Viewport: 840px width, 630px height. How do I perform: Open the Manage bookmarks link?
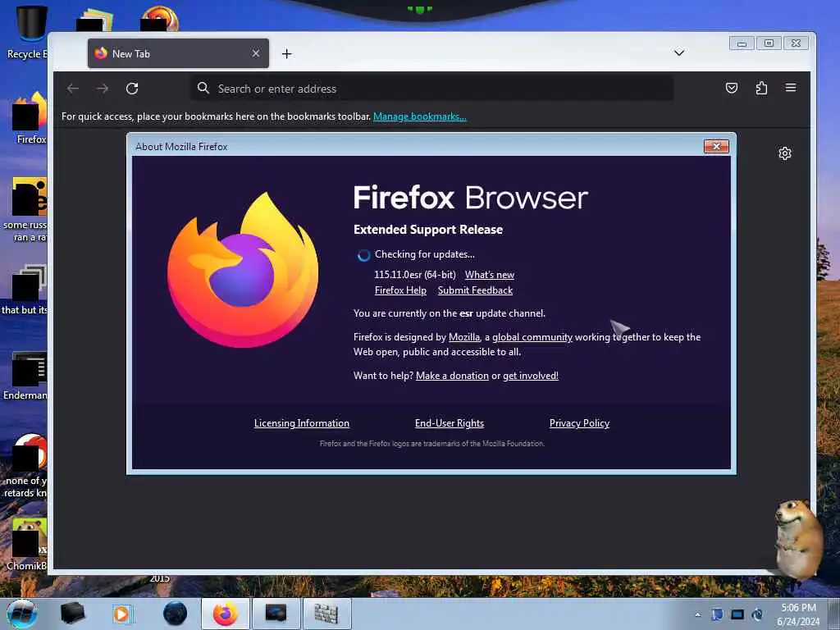pyautogui.click(x=419, y=116)
